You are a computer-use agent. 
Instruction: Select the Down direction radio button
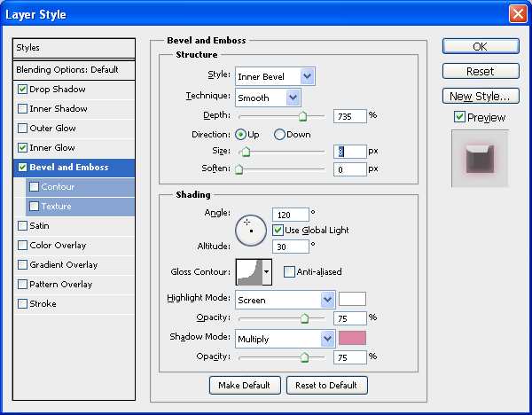pos(279,135)
